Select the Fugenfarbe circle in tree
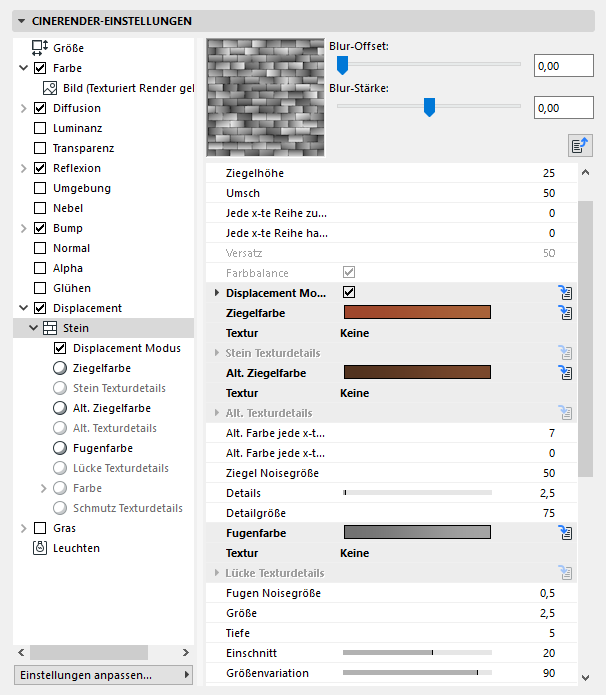 60,448
